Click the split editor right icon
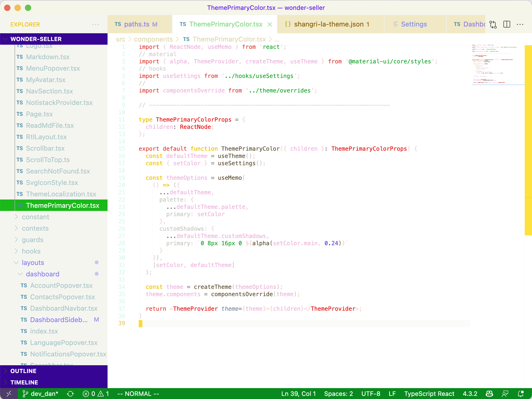Screen dimensions: 532x399 point(507,24)
